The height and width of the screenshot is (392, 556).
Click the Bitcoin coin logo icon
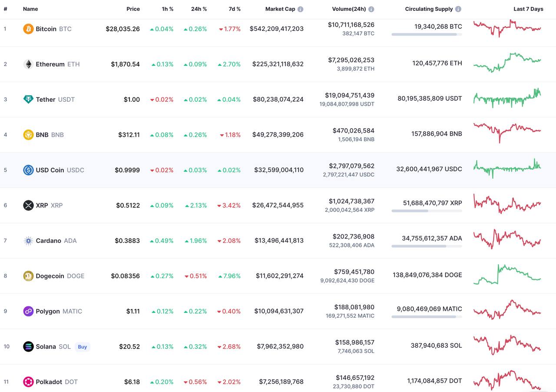pos(28,29)
